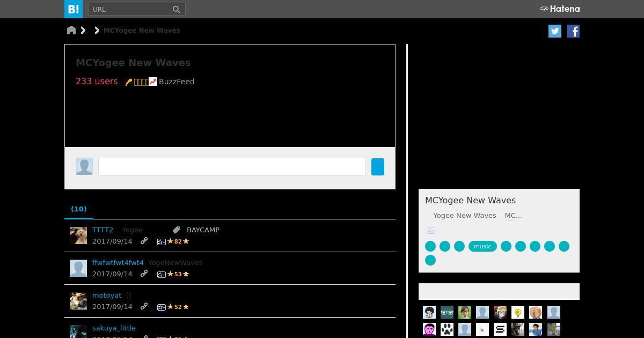This screenshot has height=338, width=644.
Task: Click the tag icon before BAYCAMP
Action: pyautogui.click(x=176, y=230)
